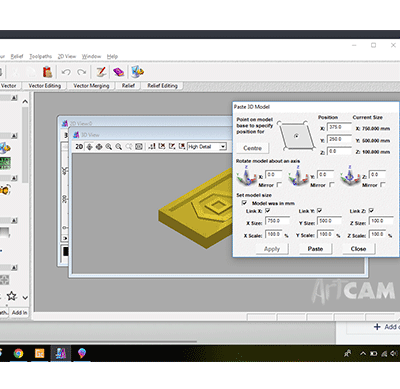This screenshot has width=400, height=389.
Task: Open the Help menu
Action: point(112,56)
